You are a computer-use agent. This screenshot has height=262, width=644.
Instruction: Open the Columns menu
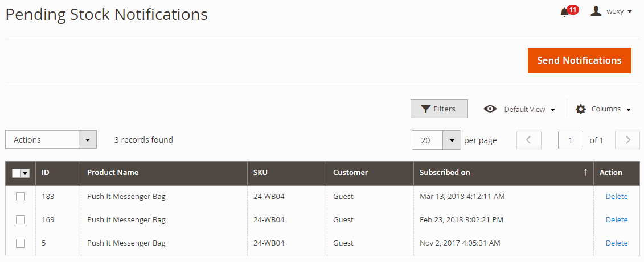pyautogui.click(x=611, y=109)
